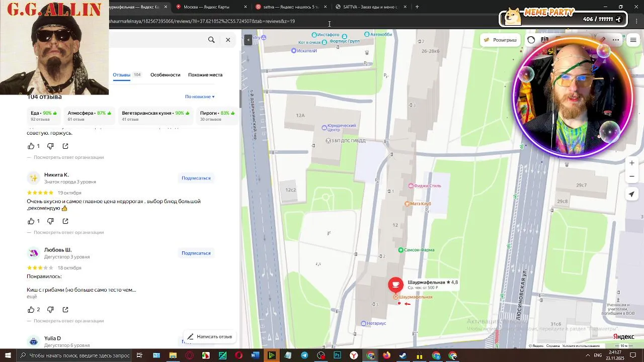
Task: Open Steam from the taskbar
Action: coord(403,355)
